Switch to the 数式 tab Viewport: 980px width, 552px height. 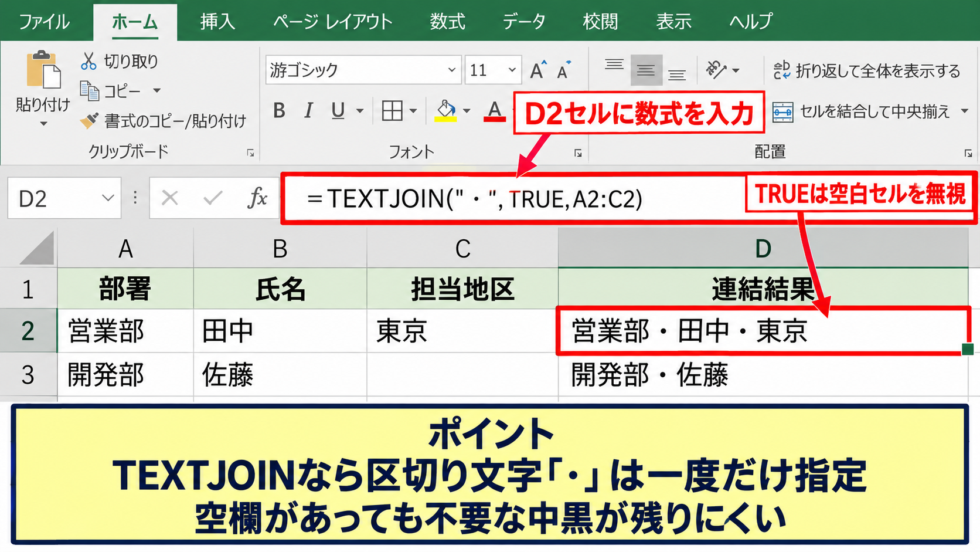pyautogui.click(x=447, y=22)
